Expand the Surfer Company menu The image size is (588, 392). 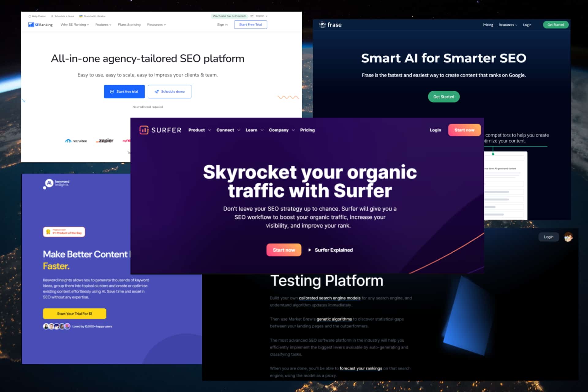(x=282, y=130)
